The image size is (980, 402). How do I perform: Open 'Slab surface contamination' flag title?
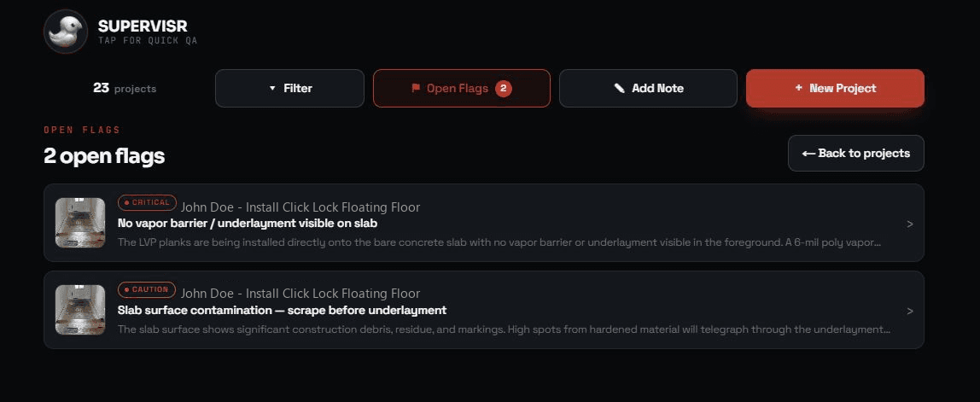tap(282, 310)
